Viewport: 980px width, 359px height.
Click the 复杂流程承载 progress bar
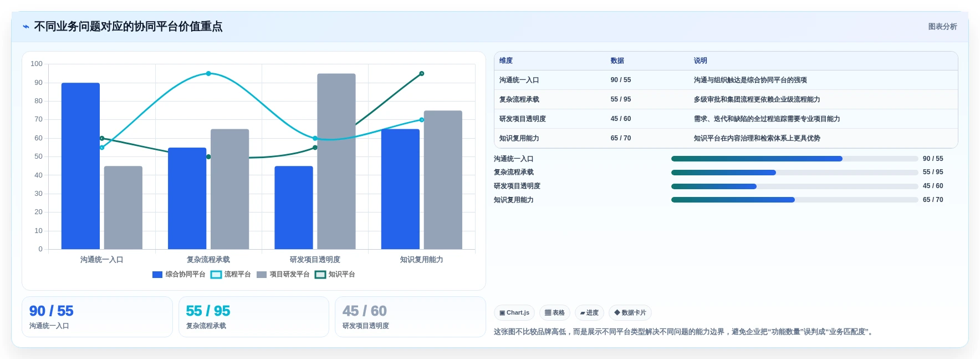point(794,173)
